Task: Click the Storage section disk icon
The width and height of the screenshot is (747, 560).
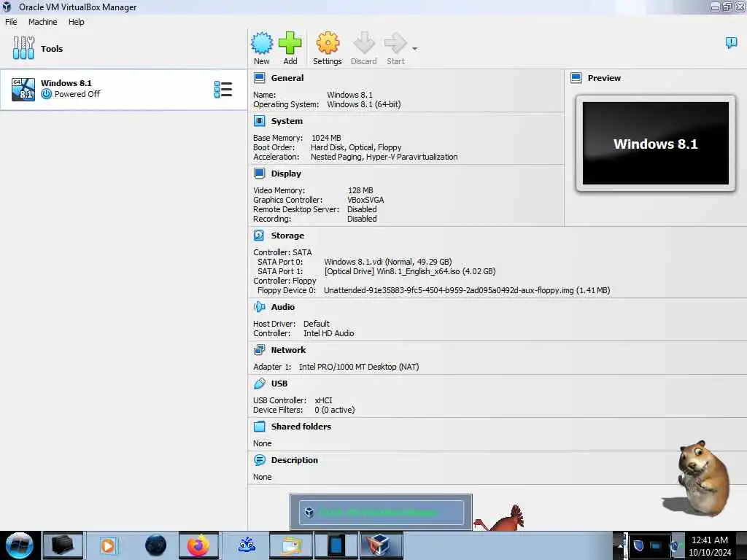Action: 259,236
